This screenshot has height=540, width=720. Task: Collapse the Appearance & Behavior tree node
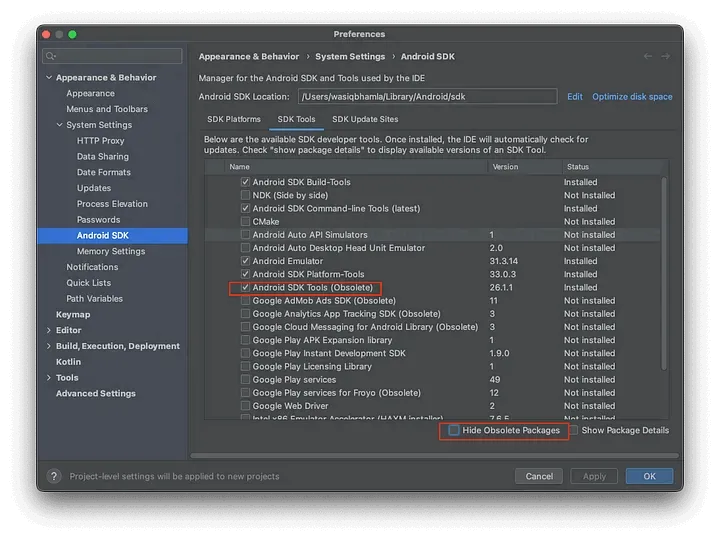[x=49, y=77]
